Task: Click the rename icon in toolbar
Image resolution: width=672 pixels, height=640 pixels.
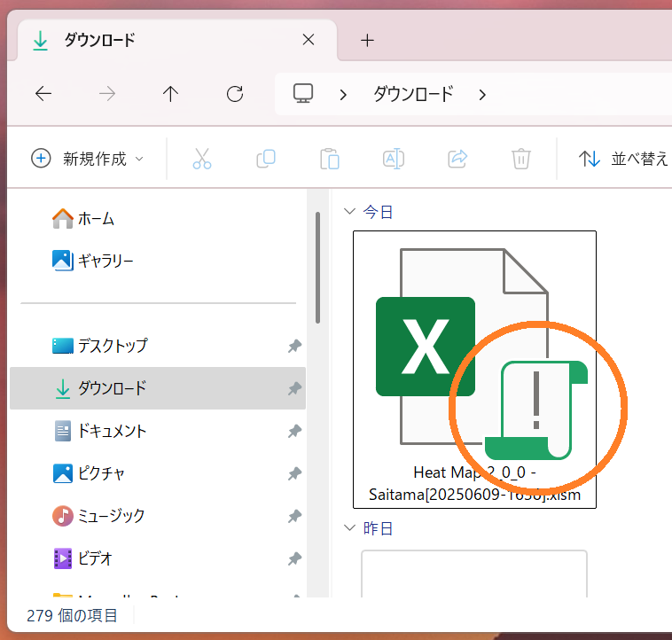Action: click(x=394, y=159)
